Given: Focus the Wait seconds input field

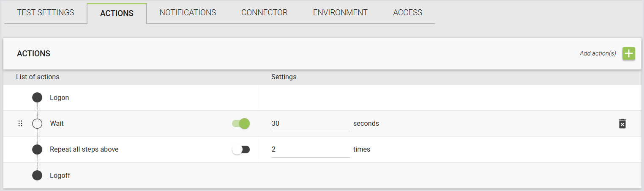Looking at the screenshot, I should pyautogui.click(x=311, y=124).
